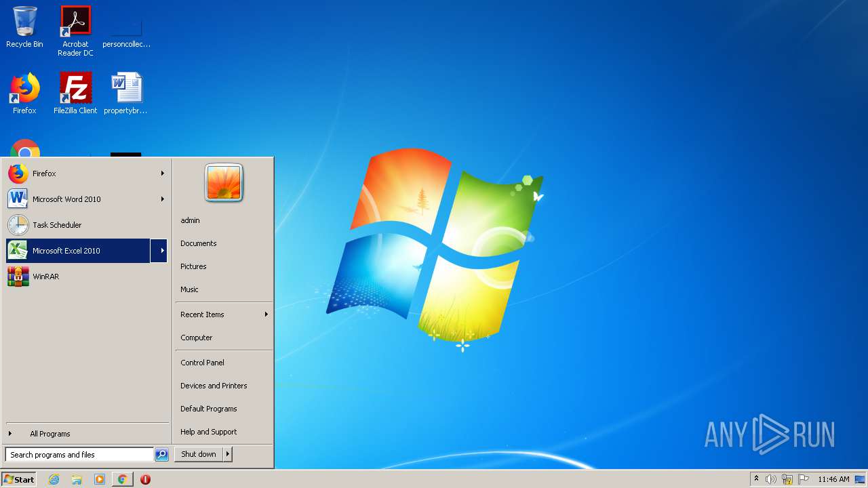Launch the WinRAR entry

(x=87, y=277)
